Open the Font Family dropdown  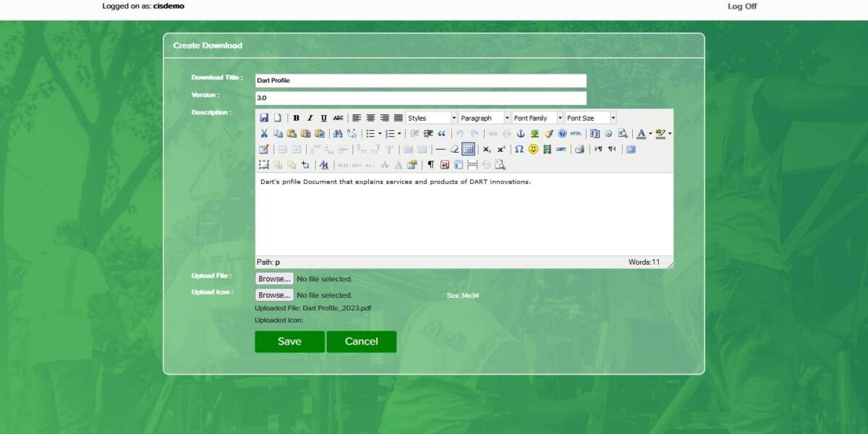point(537,116)
